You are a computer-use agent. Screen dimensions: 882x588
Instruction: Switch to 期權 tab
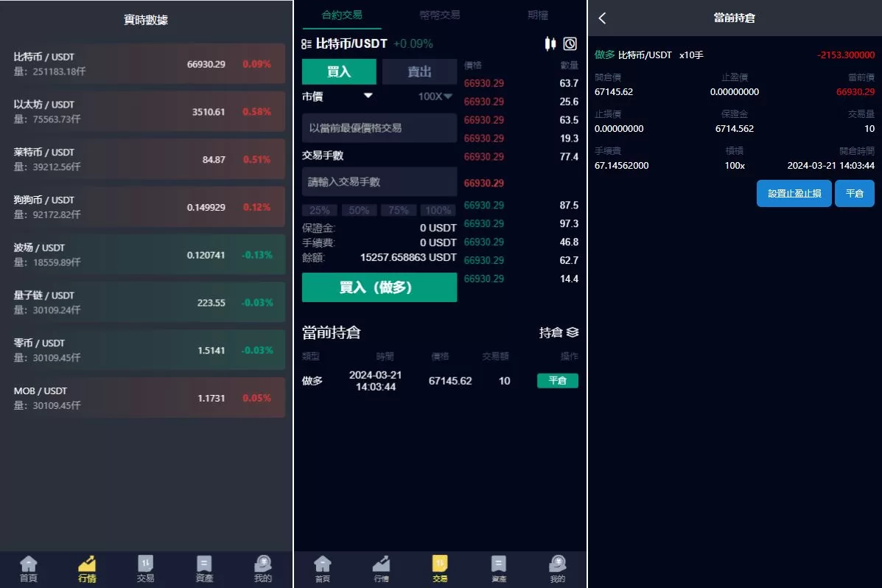[538, 15]
